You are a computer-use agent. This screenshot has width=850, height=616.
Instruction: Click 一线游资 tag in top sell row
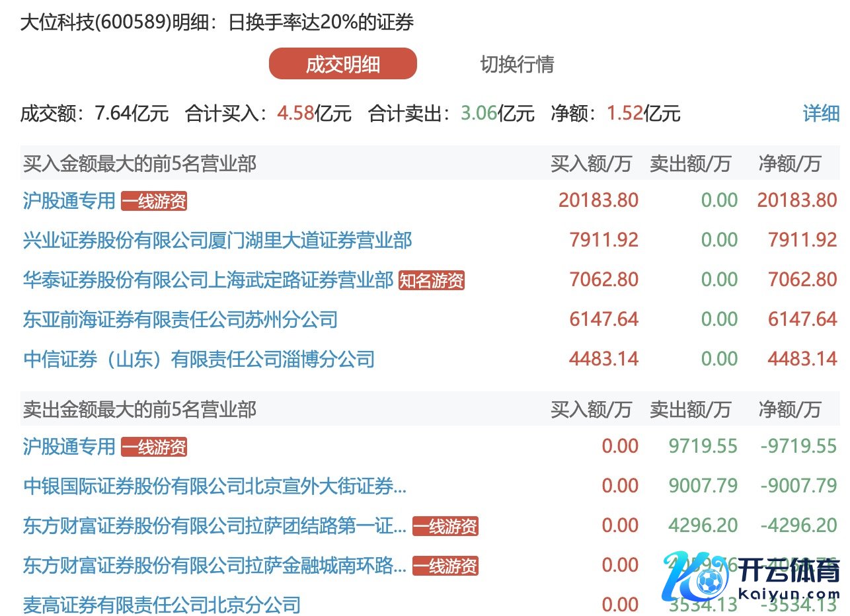[x=154, y=447]
